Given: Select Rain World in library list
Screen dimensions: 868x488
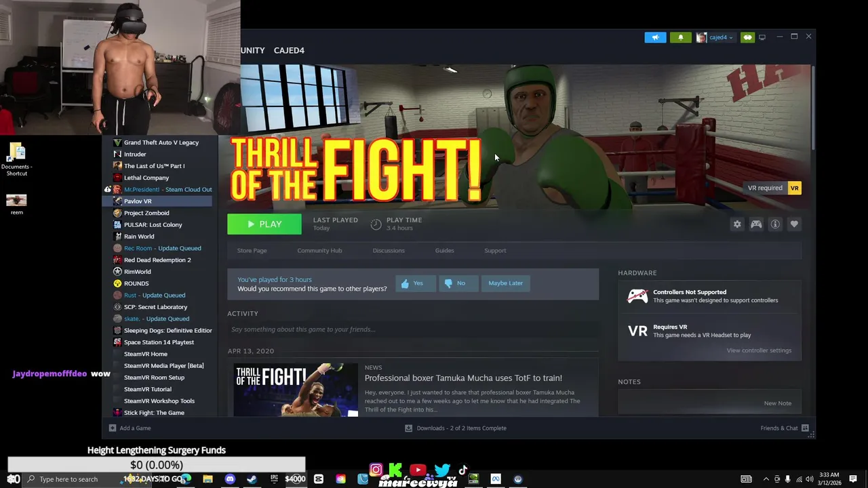Looking at the screenshot, I should pyautogui.click(x=139, y=237).
